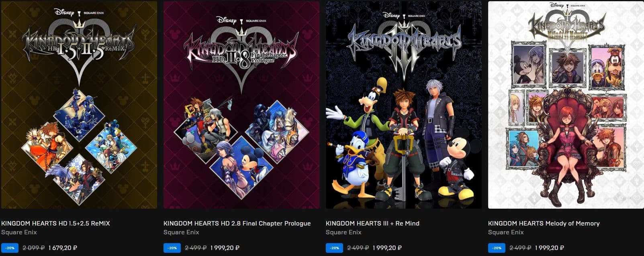The height and width of the screenshot is (256, 644).
Task: Click the 1 999,20 ₽ price for Melody of Memory
Action: (x=550, y=248)
